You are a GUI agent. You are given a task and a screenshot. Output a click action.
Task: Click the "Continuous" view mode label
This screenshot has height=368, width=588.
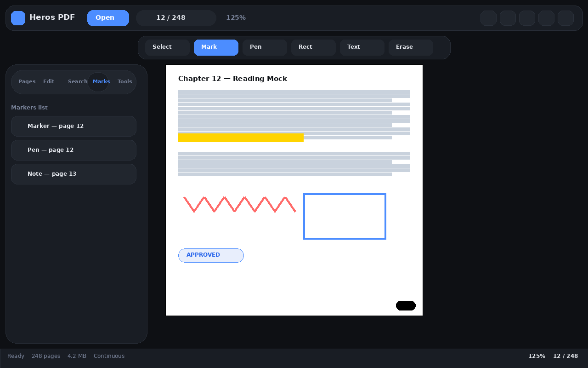[109, 356]
